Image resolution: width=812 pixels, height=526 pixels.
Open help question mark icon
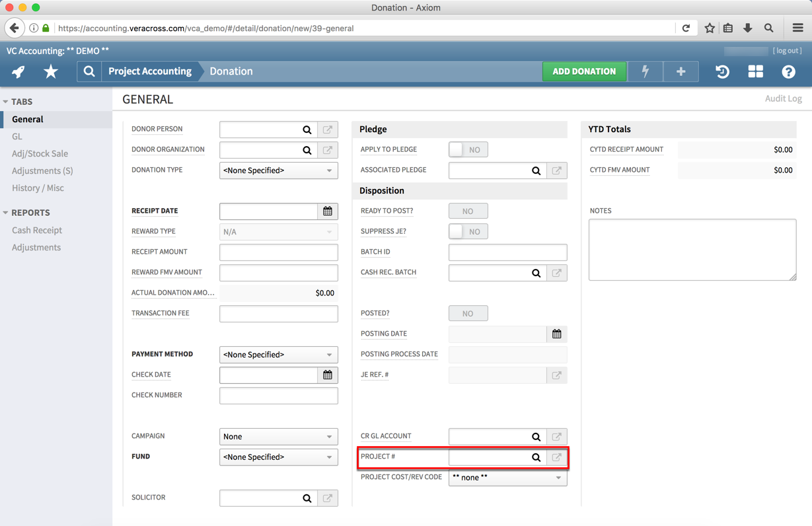pyautogui.click(x=788, y=71)
